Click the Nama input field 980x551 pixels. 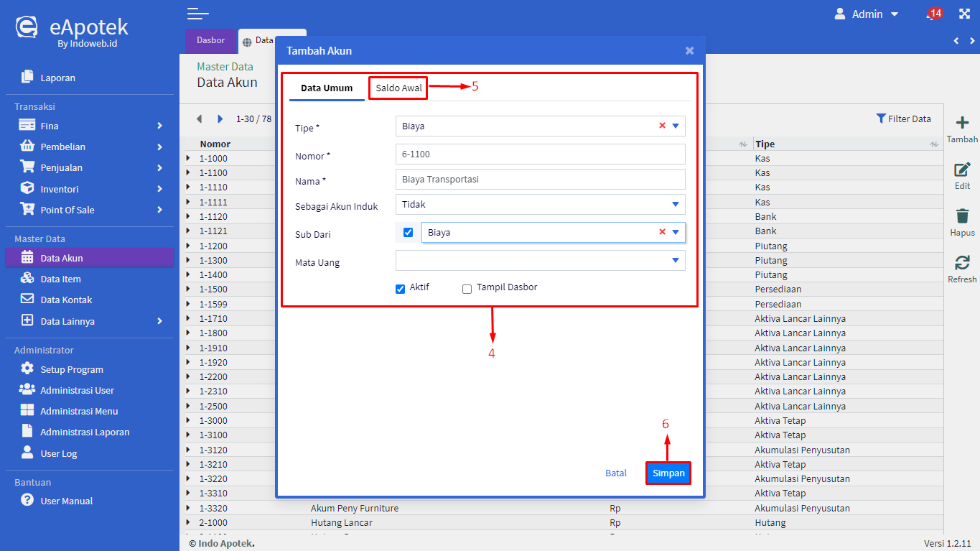pyautogui.click(x=540, y=180)
